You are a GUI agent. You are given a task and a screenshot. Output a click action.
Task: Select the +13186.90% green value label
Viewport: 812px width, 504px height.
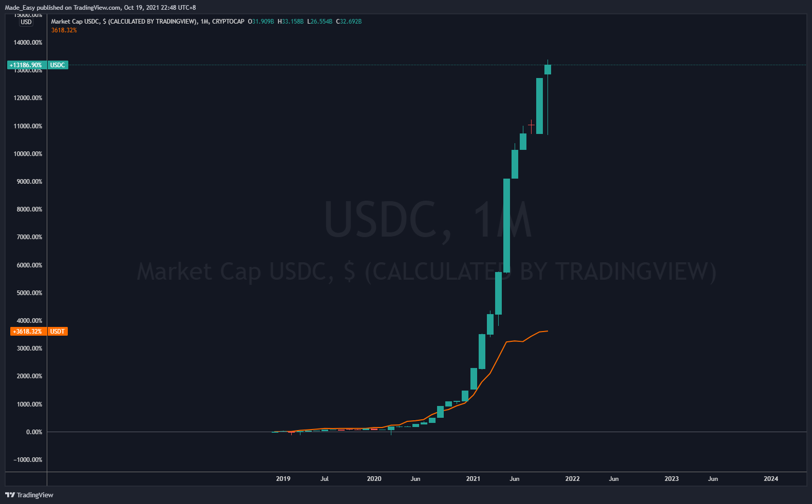pos(26,65)
